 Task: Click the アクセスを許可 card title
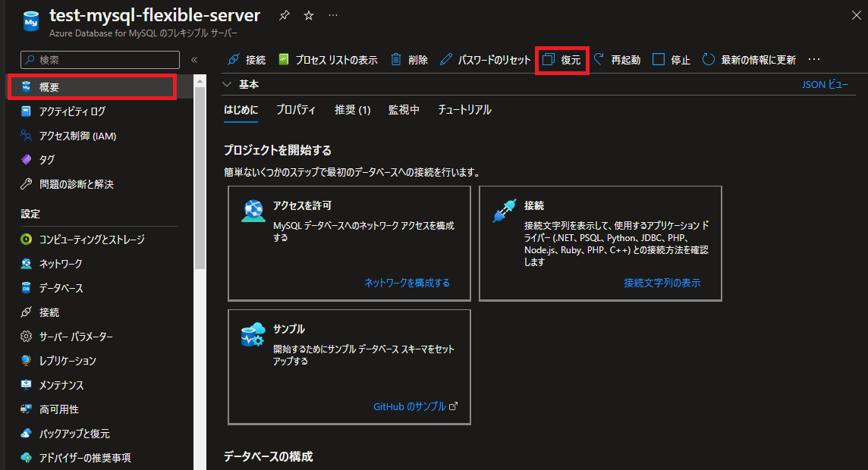point(302,205)
